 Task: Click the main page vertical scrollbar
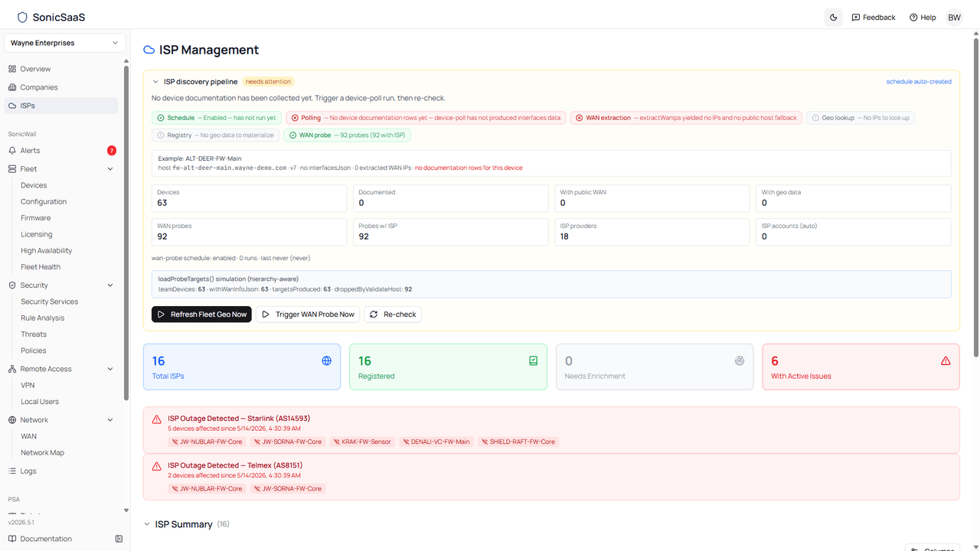tap(976, 199)
